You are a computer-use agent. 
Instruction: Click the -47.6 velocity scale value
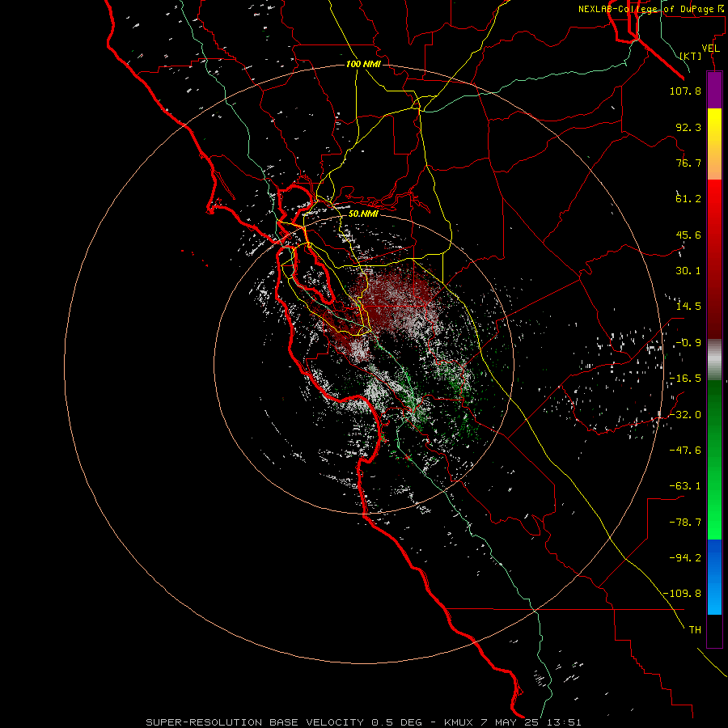(685, 451)
